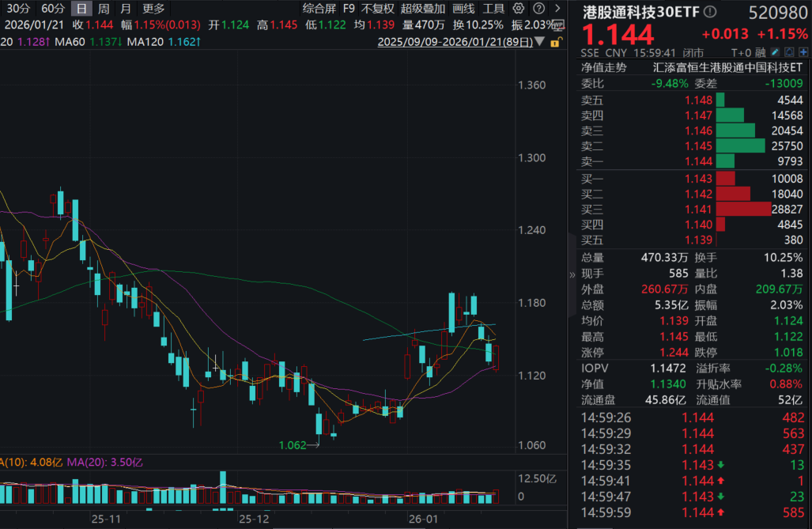Expand more toolbar options via the > chevron
The height and width of the screenshot is (529, 812).
[x=557, y=9]
